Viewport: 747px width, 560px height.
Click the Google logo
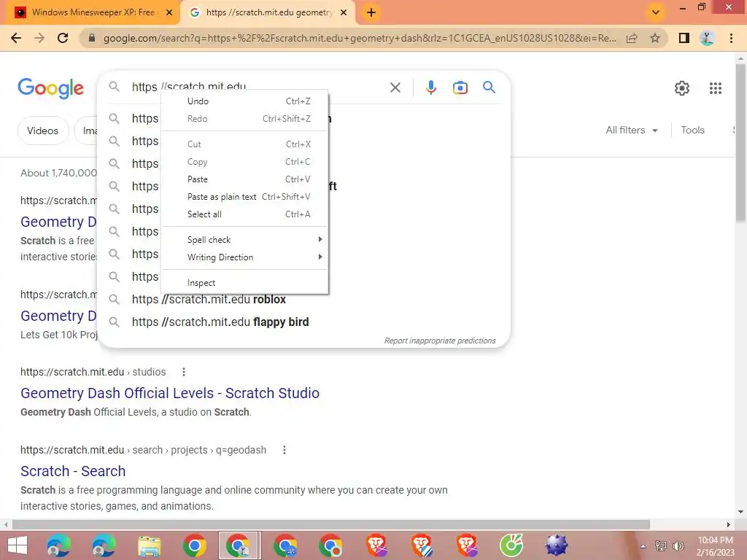(x=50, y=88)
